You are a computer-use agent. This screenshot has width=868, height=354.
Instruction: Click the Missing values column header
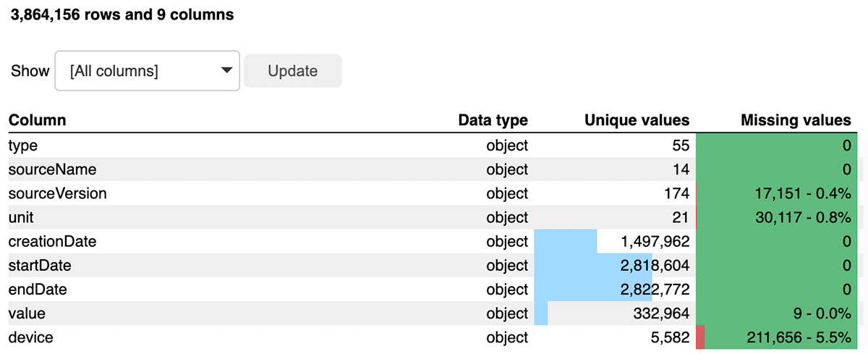pyautogui.click(x=796, y=120)
